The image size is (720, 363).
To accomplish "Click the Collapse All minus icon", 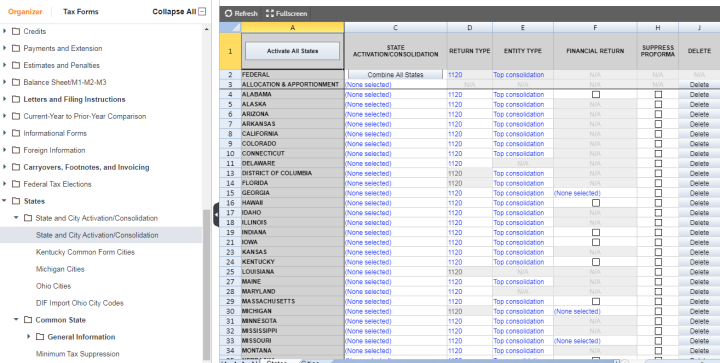I will 202,11.
